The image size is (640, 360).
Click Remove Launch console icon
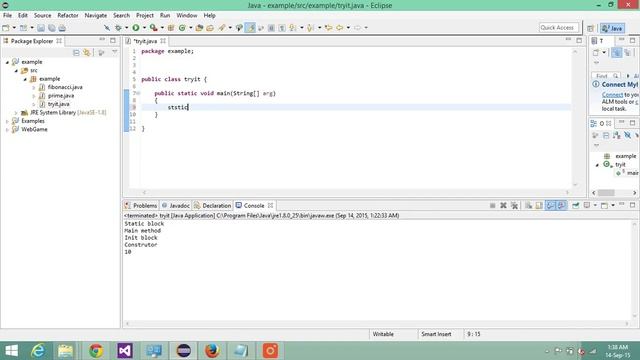(x=503, y=205)
